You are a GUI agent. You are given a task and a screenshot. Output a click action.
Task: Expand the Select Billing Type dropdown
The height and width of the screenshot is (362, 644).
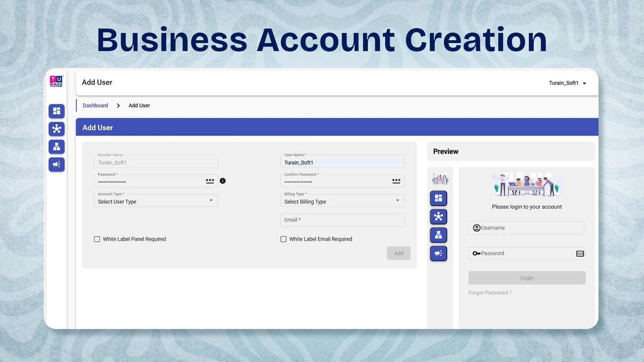[x=342, y=201]
